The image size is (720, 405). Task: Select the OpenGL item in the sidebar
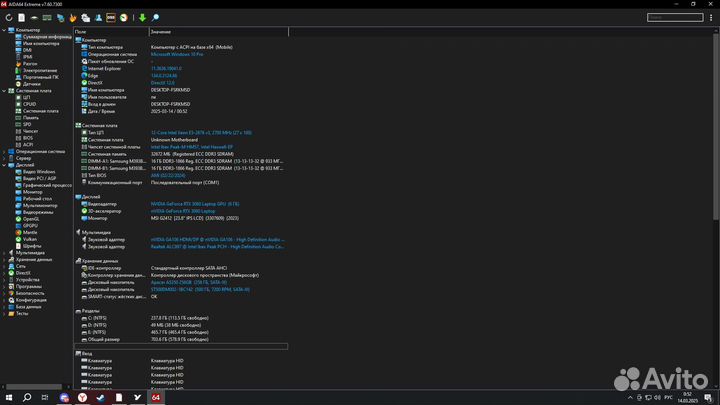[x=31, y=219]
